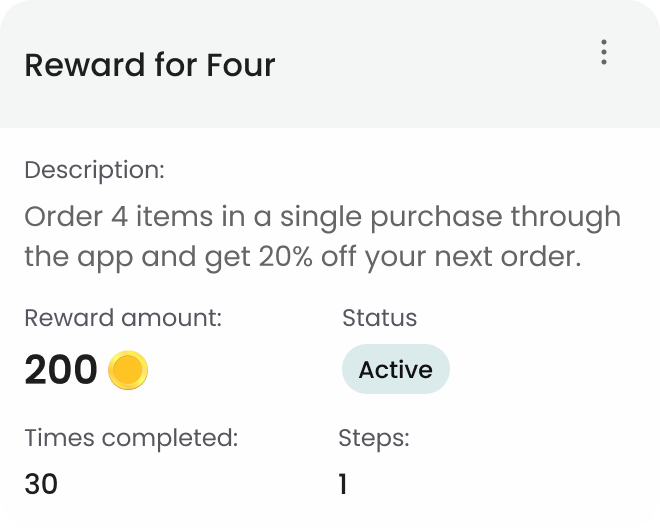The image size is (660, 528).
Task: Click the description line starting "Order 4 items"
Action: point(322,217)
